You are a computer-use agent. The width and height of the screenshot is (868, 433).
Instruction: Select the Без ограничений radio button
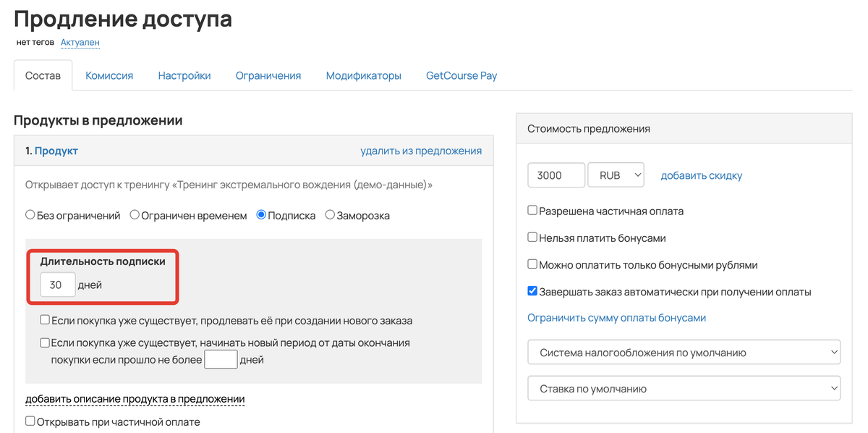coord(30,215)
